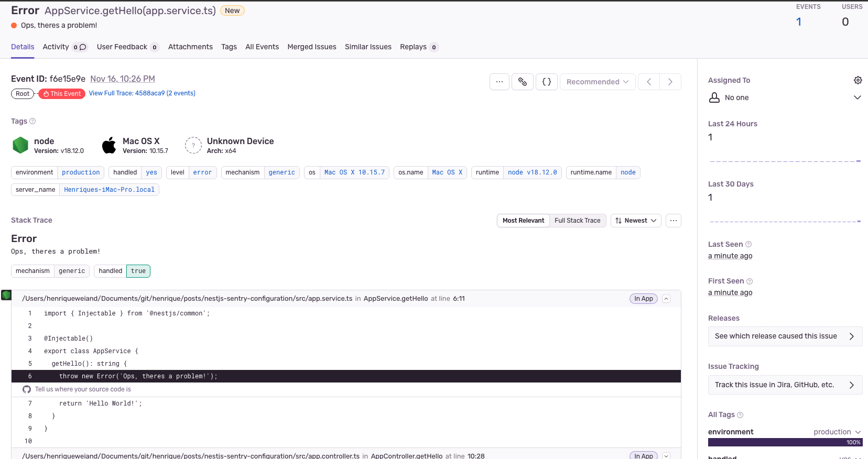Click the error level tag value
The image size is (868, 459).
202,172
